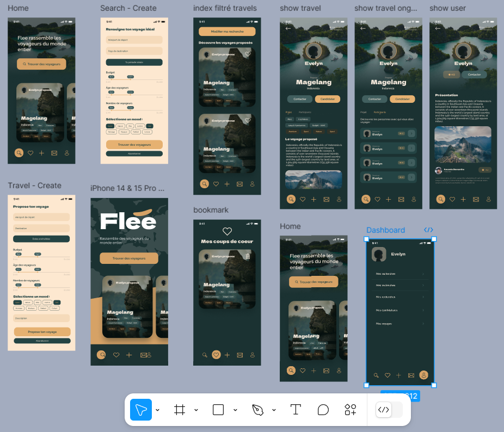This screenshot has width=504, height=432.
Task: Open the Pen tool options dropdown
Action: point(273,410)
